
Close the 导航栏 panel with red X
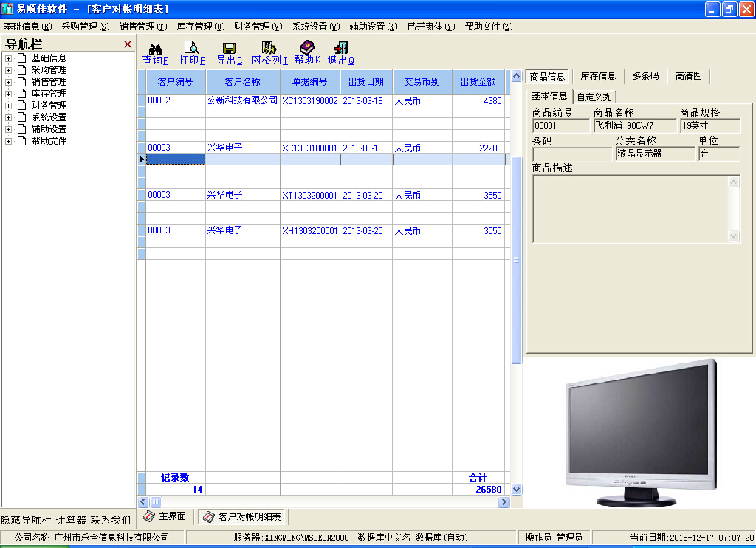pyautogui.click(x=128, y=44)
